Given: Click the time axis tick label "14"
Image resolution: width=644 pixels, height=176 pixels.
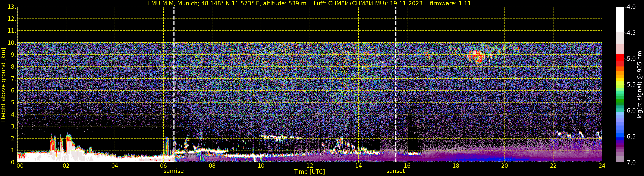Looking at the screenshot, I should click(358, 166).
